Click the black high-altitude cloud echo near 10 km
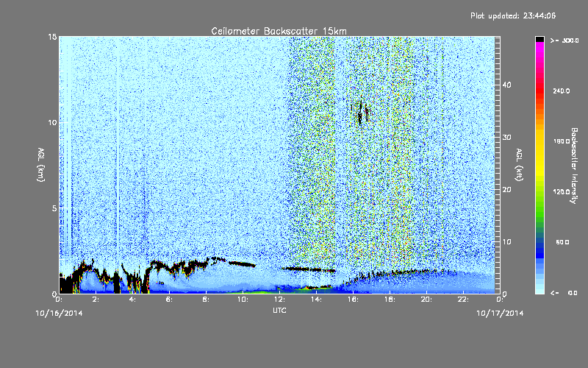Viewport: 588px width, 368px height. click(x=361, y=111)
